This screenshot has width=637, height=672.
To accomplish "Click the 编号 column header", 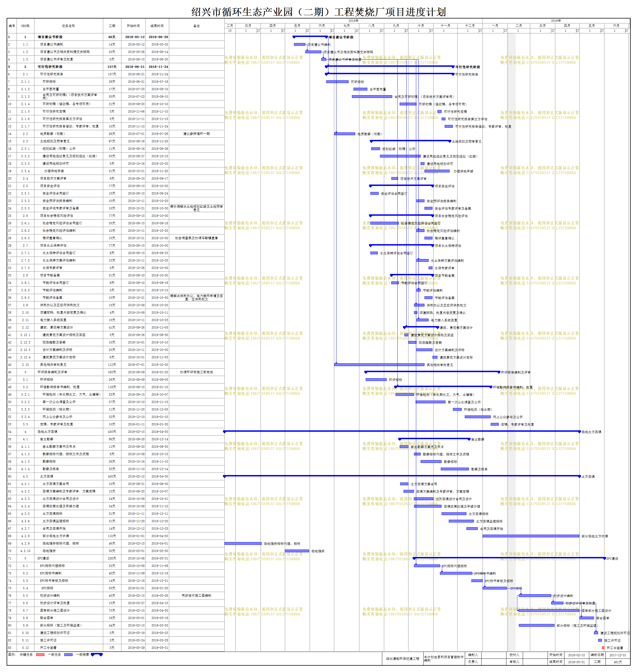I will pyautogui.click(x=12, y=26).
